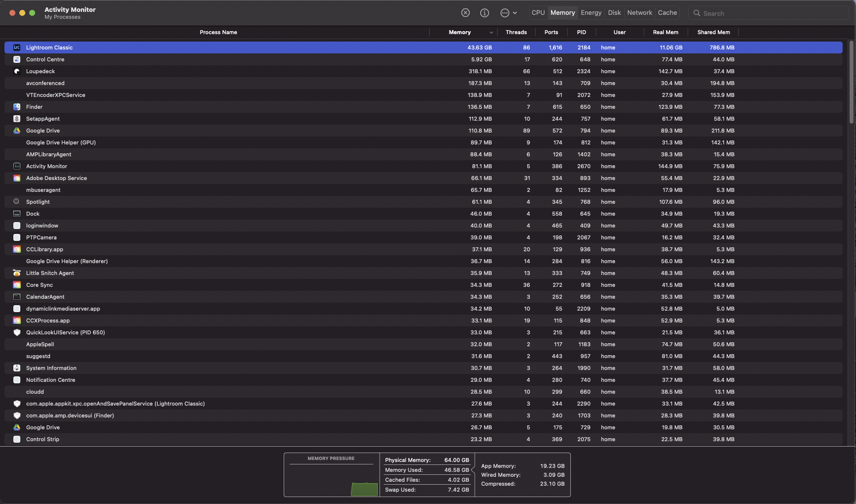This screenshot has width=856, height=504.
Task: Open the more options ellipsis dropdown
Action: pyautogui.click(x=508, y=13)
